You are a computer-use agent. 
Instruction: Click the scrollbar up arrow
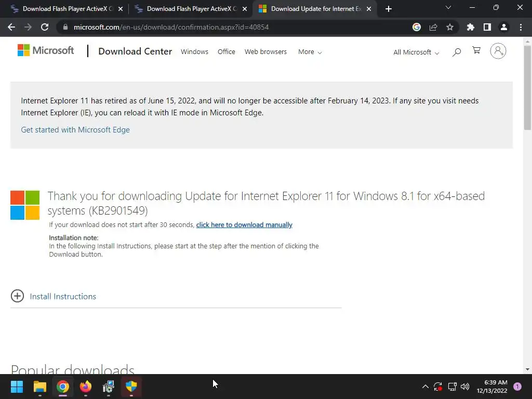(x=527, y=42)
